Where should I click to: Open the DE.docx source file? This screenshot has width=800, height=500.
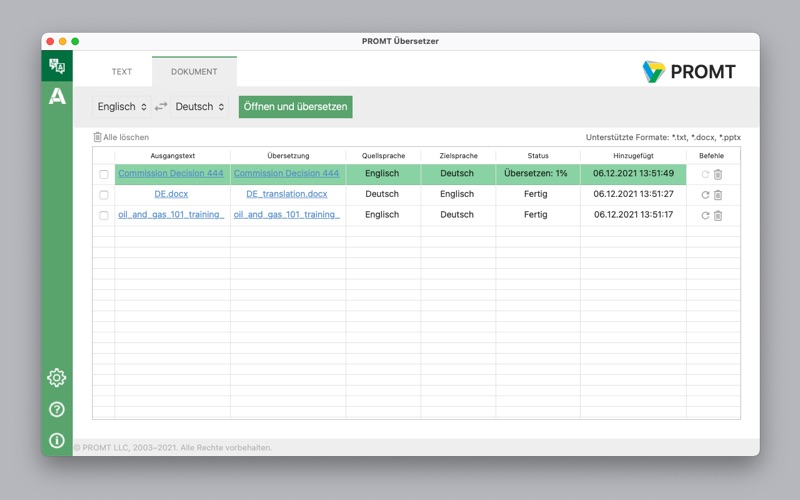point(171,194)
